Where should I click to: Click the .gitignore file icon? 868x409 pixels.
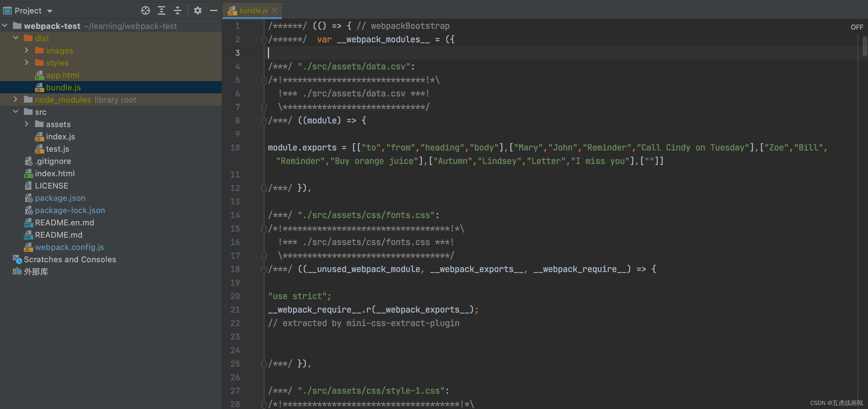coord(29,162)
